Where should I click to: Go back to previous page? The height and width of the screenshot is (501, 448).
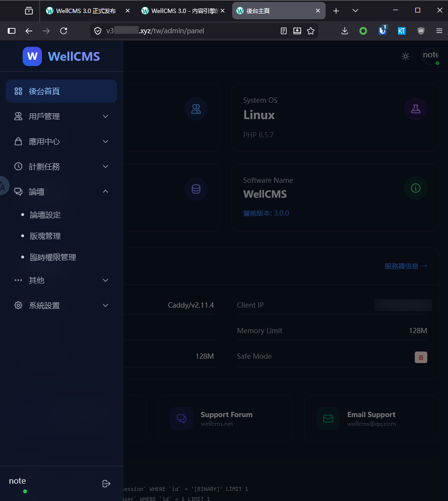(x=29, y=31)
